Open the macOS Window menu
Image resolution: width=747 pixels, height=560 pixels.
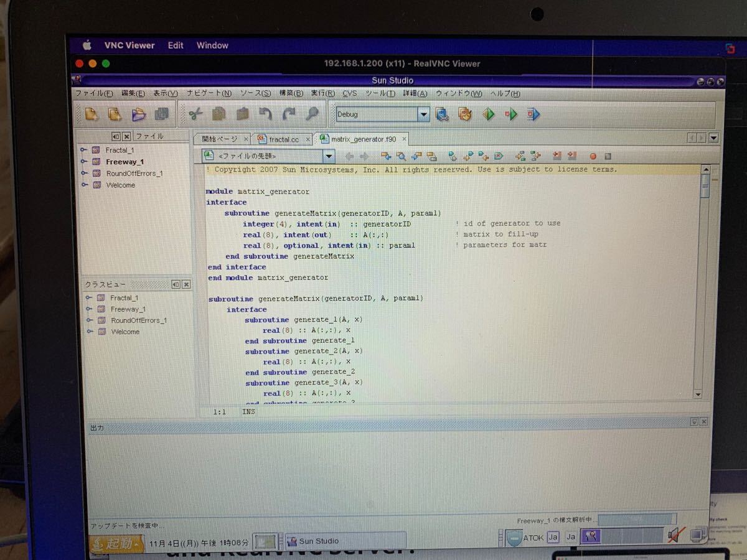tap(212, 45)
